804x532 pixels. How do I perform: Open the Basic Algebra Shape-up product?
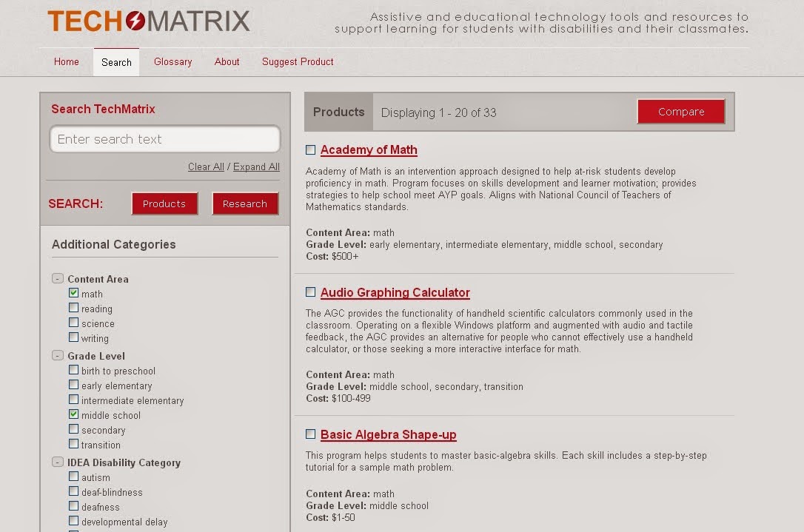[388, 434]
